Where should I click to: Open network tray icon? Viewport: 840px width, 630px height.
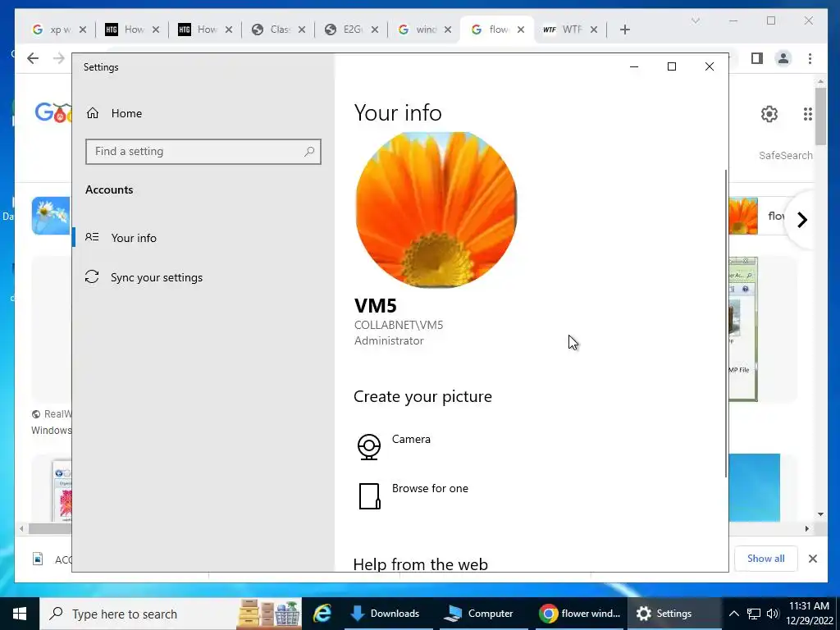pyautogui.click(x=754, y=614)
